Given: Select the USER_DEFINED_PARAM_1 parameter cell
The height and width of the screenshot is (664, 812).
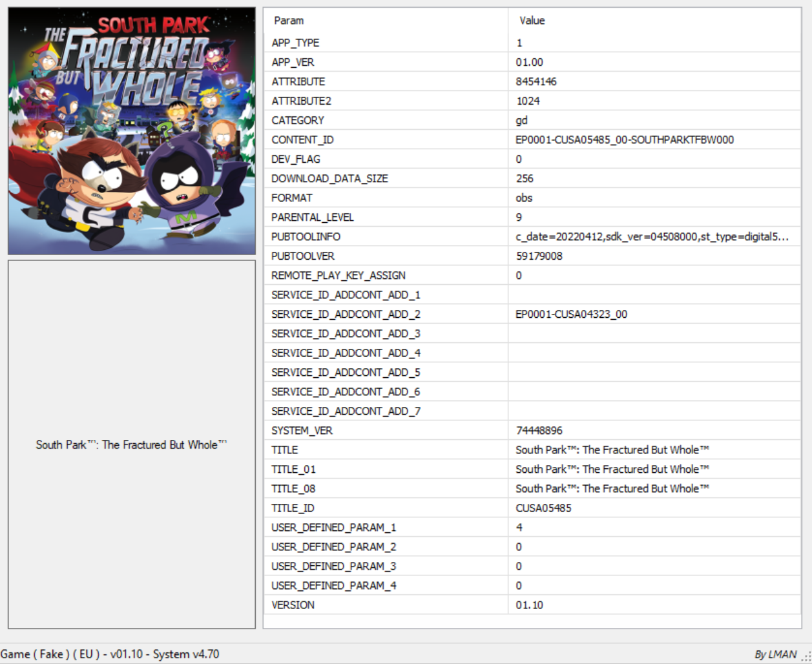Looking at the screenshot, I should pyautogui.click(x=386, y=527).
